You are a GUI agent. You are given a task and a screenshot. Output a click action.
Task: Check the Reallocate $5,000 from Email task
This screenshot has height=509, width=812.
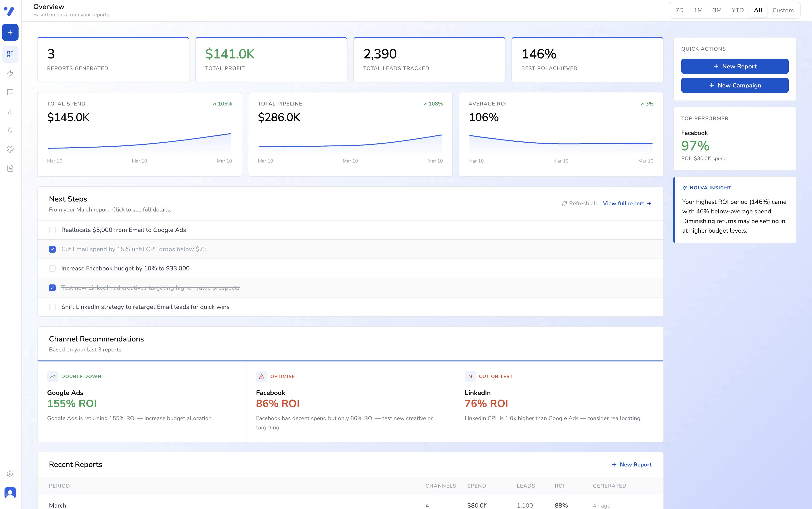tap(52, 230)
